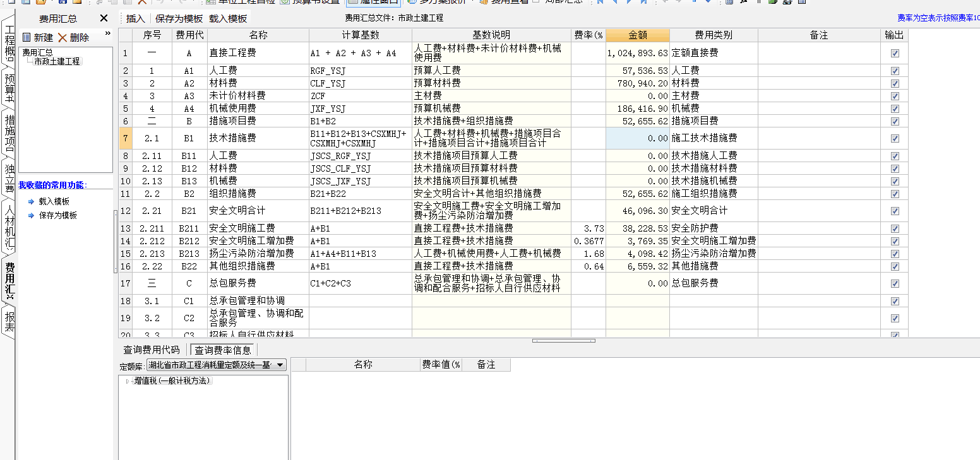
Task: Toggle output checkbox for 总承包管理和协调 row
Action: pos(895,301)
